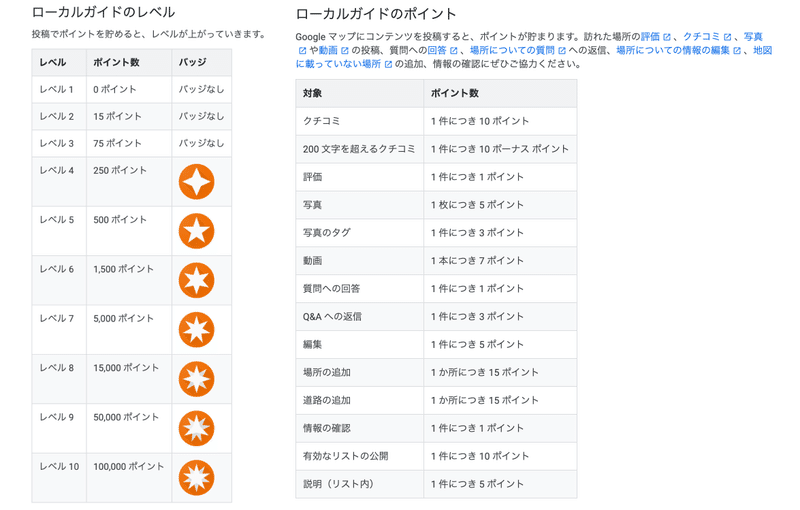Click the Level 4 four-point star badge
This screenshot has height=510, width=800.
coord(196,182)
